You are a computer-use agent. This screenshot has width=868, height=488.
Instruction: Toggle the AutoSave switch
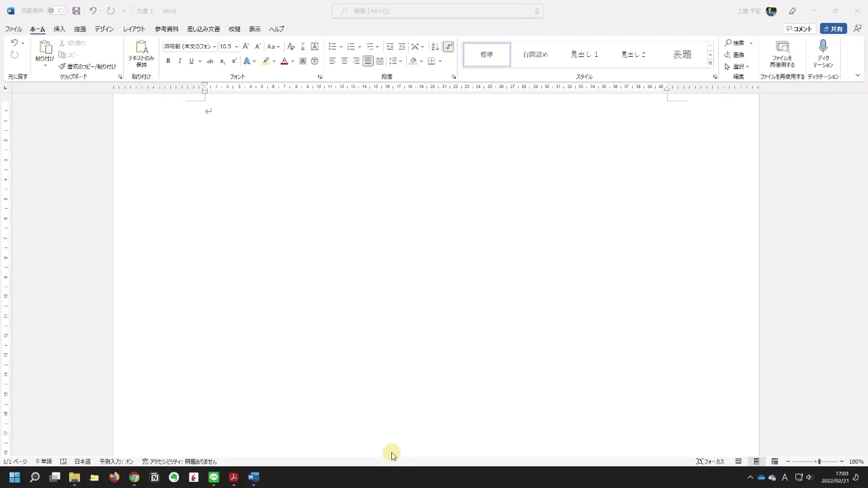point(56,11)
